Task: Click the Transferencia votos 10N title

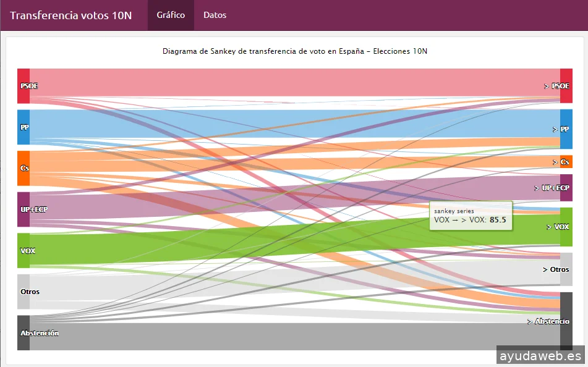Action: click(71, 15)
